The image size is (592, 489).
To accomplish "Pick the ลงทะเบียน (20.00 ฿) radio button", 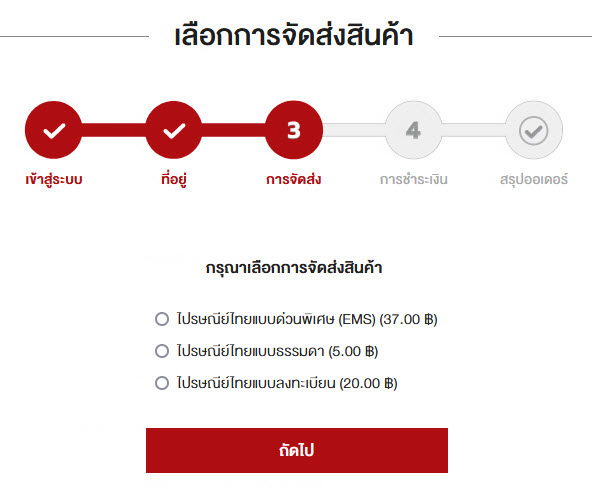I will point(162,383).
